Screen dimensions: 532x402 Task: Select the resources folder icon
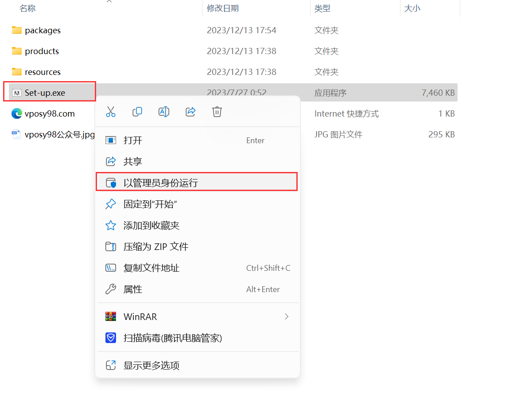(x=17, y=72)
